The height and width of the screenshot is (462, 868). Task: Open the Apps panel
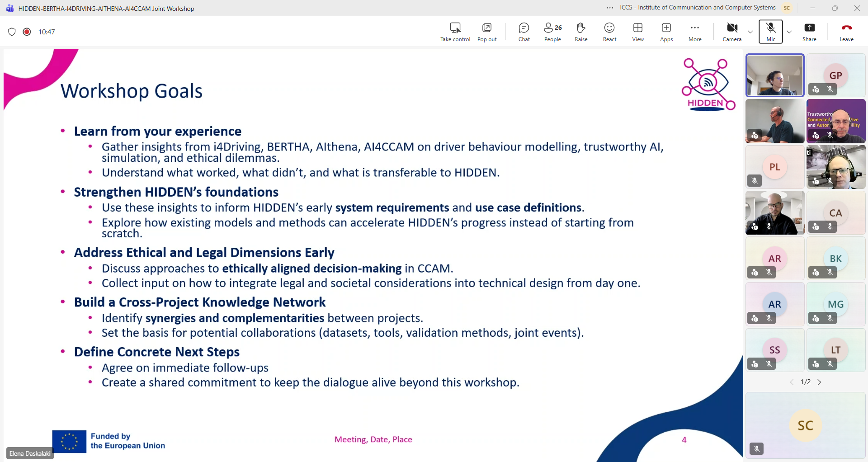click(666, 32)
